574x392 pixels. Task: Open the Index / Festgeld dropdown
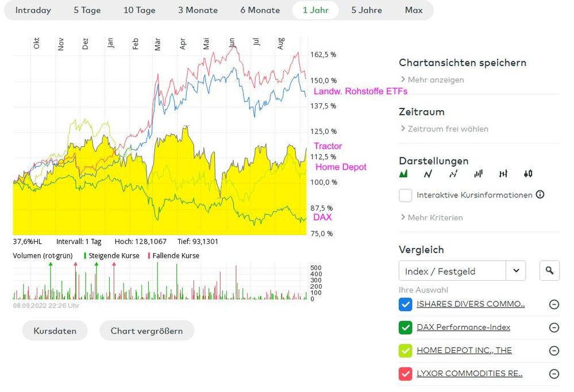516,270
